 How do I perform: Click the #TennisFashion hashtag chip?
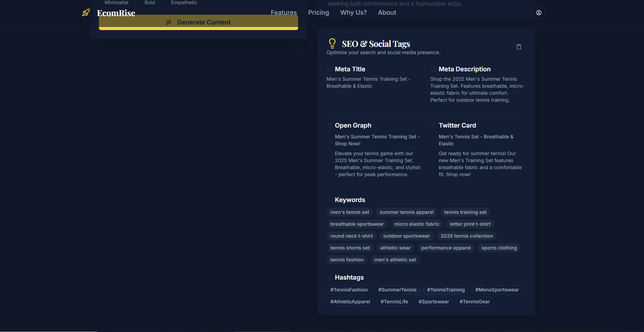click(349, 290)
